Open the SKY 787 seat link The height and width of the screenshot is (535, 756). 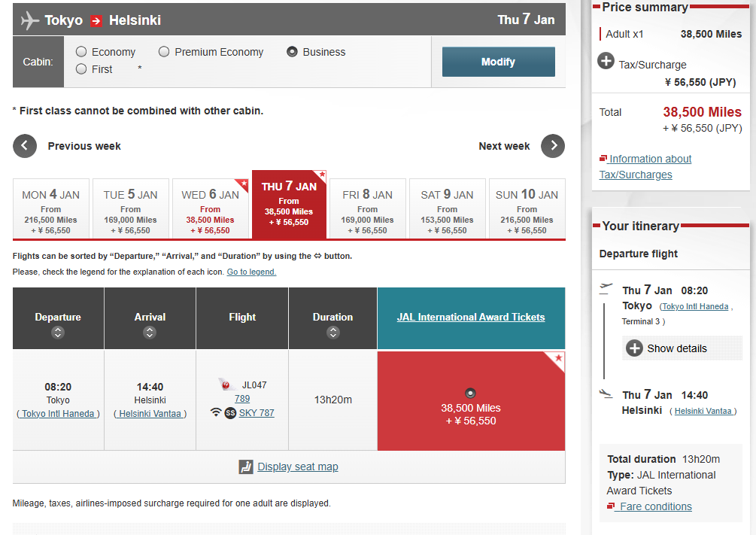point(257,413)
